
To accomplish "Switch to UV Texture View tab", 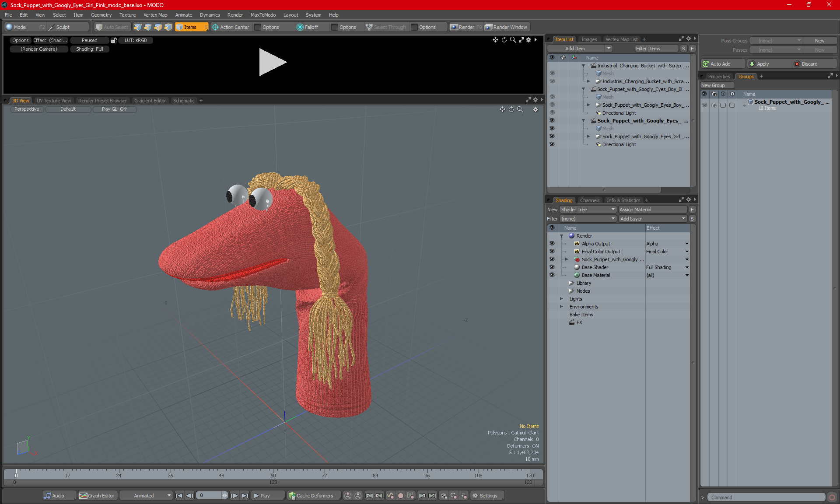I will pos(53,101).
